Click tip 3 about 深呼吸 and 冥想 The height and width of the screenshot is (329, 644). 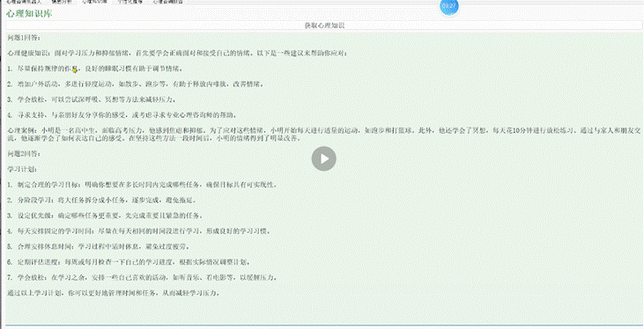(x=92, y=99)
